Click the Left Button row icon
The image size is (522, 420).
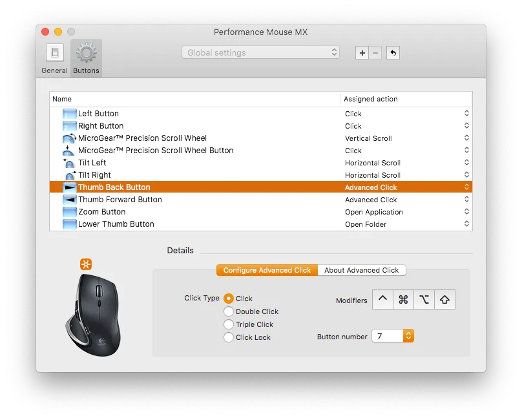click(69, 114)
